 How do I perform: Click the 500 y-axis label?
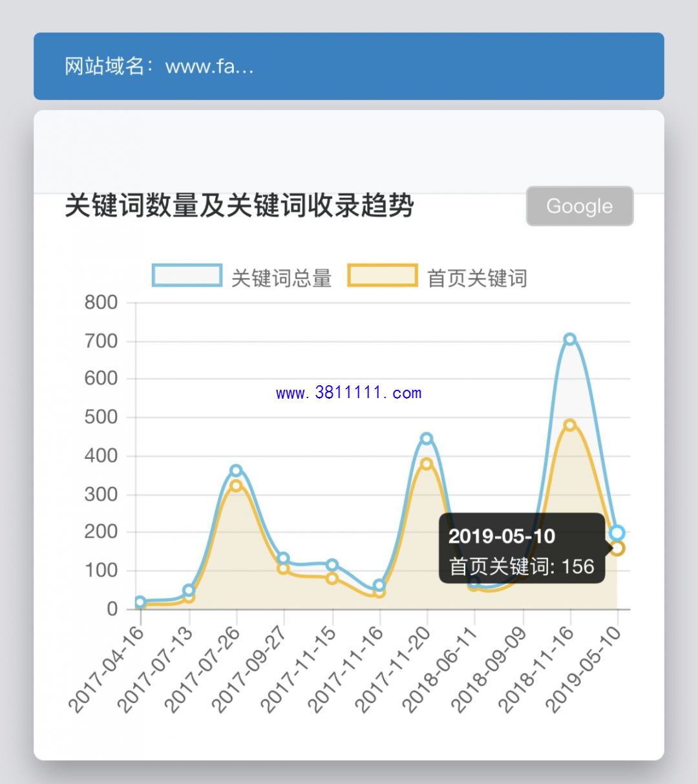(x=101, y=417)
